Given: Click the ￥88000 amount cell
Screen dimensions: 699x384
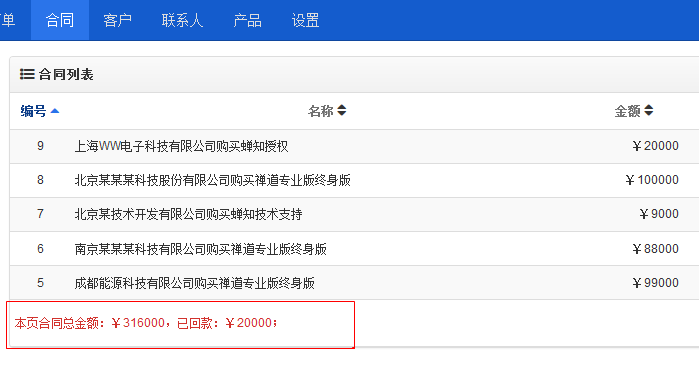Looking at the screenshot, I should 655,248.
